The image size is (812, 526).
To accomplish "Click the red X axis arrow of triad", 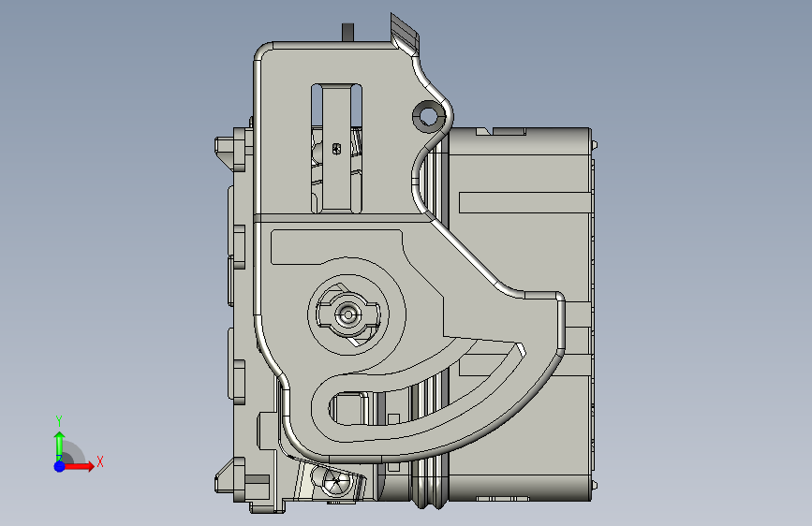I will click(x=79, y=466).
